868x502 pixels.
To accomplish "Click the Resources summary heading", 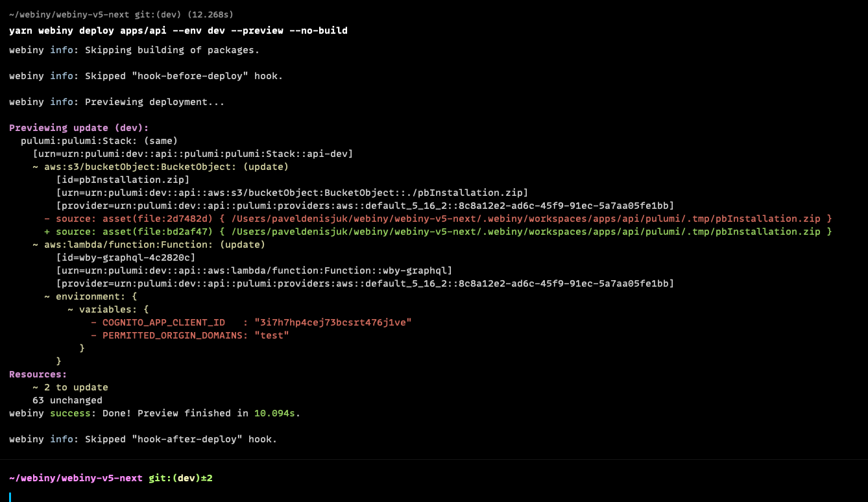I will click(x=36, y=374).
